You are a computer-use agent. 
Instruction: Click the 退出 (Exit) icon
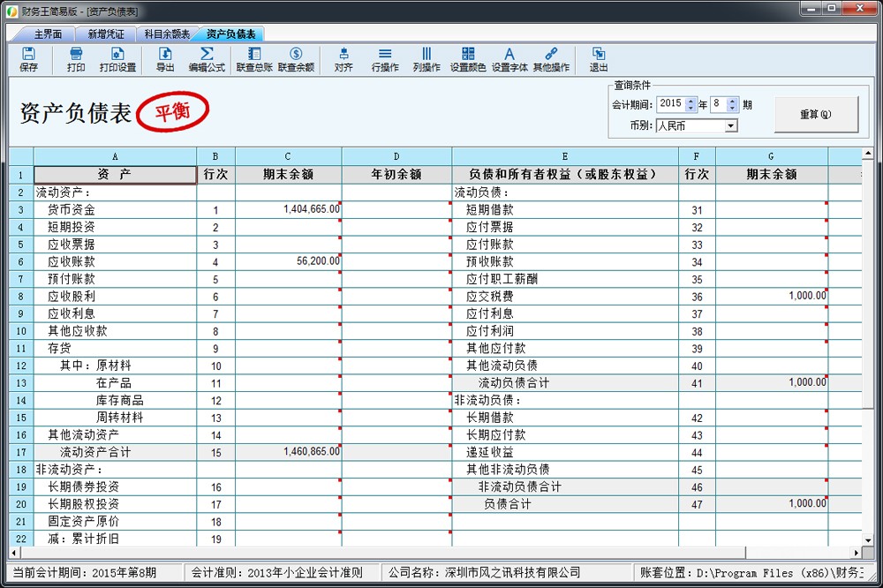click(599, 59)
